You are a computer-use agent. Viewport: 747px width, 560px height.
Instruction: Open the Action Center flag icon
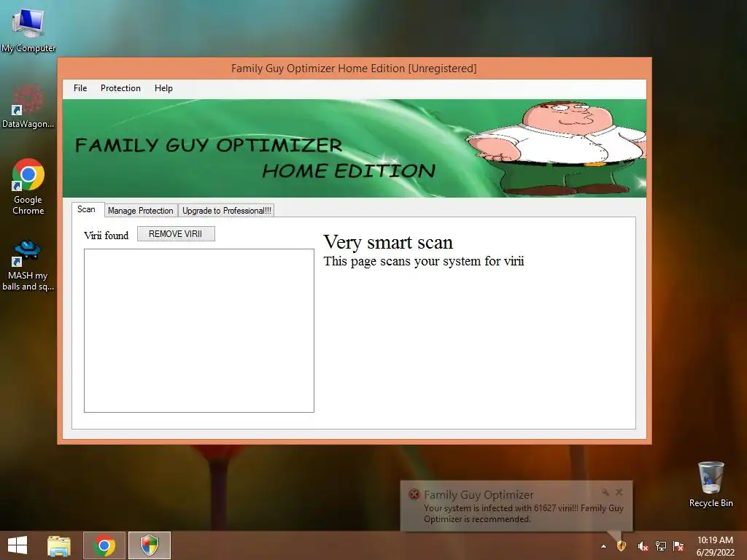678,546
